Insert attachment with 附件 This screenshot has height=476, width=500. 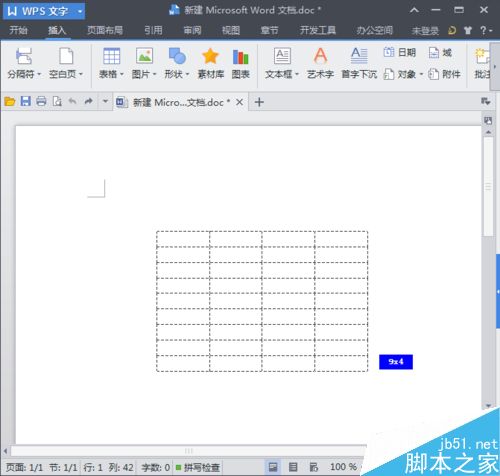pyautogui.click(x=444, y=74)
